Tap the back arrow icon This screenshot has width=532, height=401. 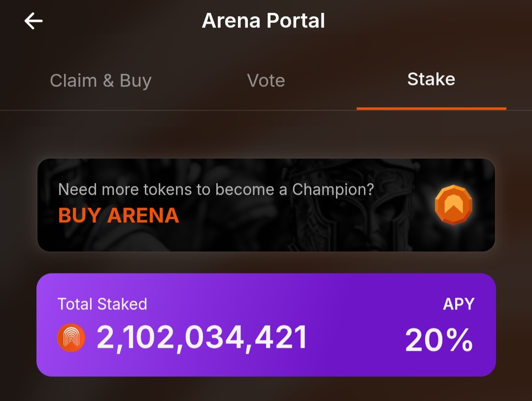(x=33, y=21)
